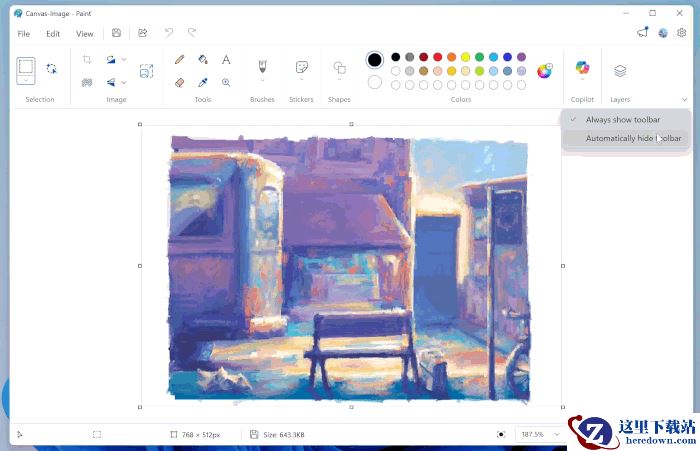This screenshot has height=451, width=700.
Task: Check Always show toolbar option
Action: tap(622, 120)
